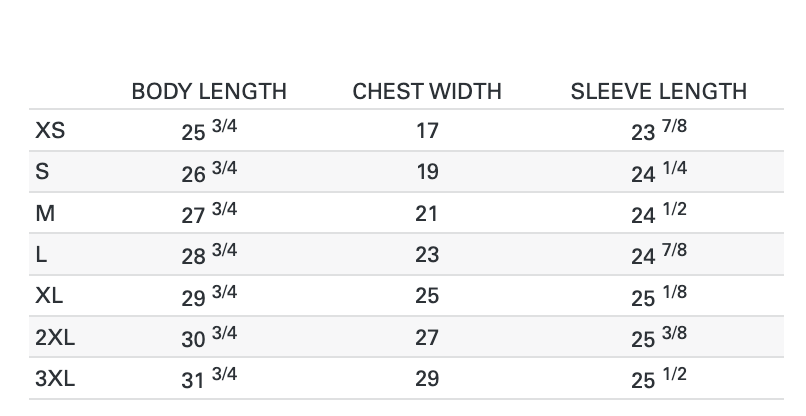Click chest width value 17

pos(427,131)
